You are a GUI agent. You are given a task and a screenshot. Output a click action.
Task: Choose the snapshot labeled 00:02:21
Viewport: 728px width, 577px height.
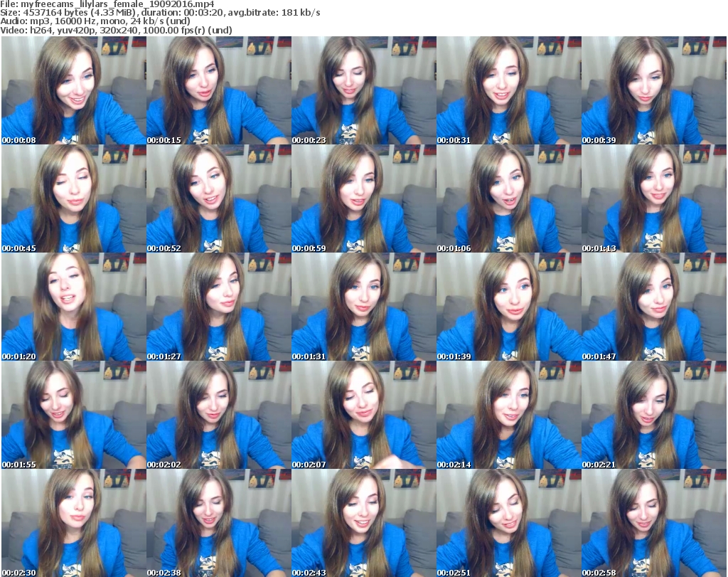tap(654, 415)
